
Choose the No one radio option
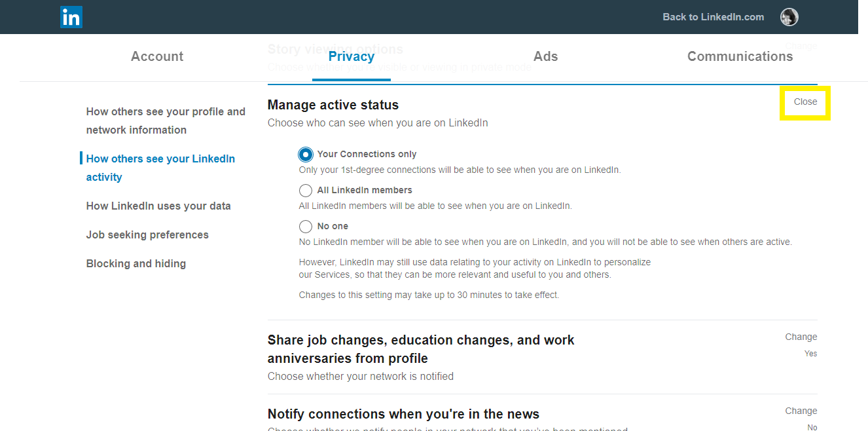tap(305, 227)
